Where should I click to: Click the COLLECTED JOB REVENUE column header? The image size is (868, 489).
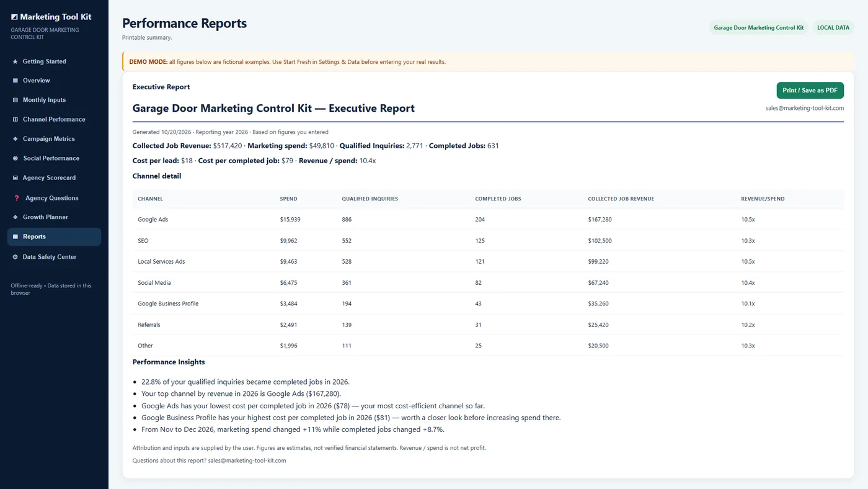[621, 199]
